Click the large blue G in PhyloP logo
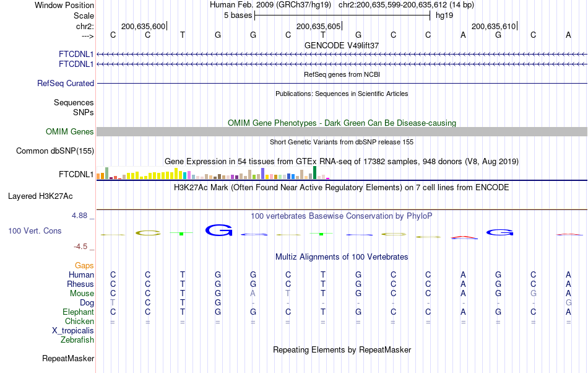Screen dimensions: 588x373 pos(218,230)
